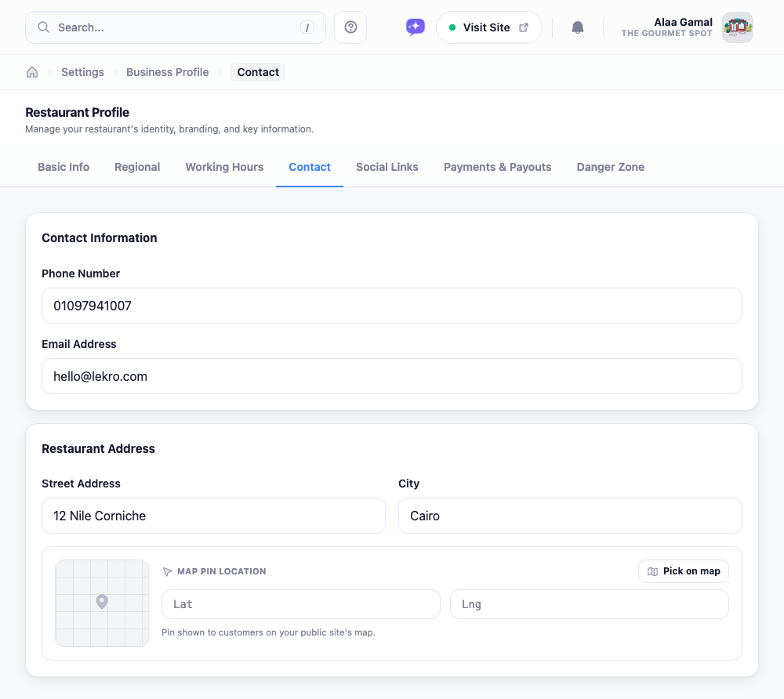
Task: Switch to the Danger Zone tab
Action: (610, 167)
